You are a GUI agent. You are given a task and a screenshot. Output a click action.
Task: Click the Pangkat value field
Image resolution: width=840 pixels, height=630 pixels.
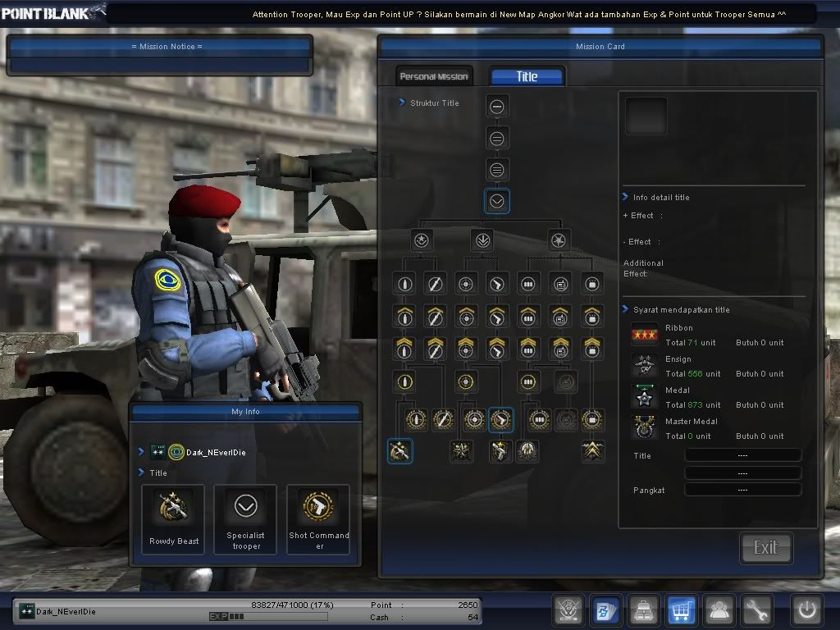743,490
